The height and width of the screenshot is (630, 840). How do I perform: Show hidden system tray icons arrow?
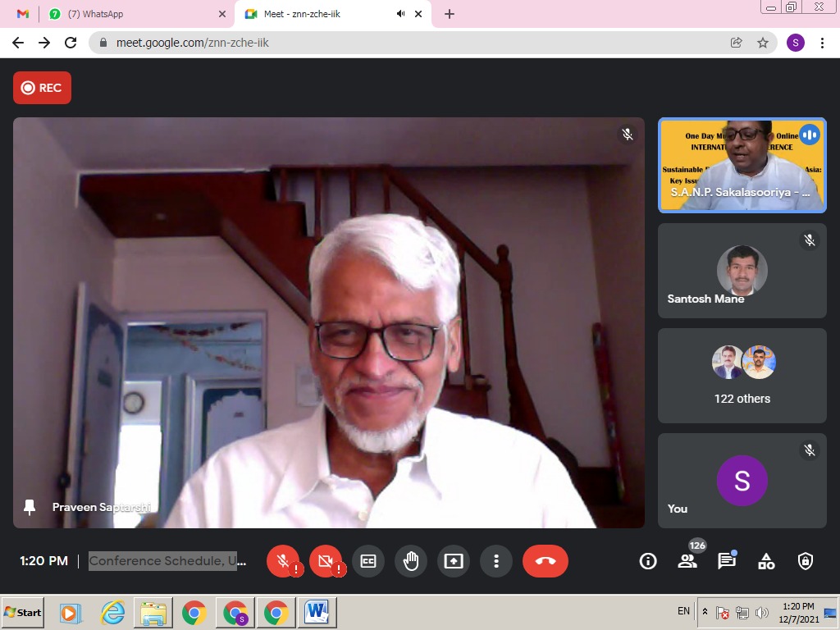(x=705, y=612)
